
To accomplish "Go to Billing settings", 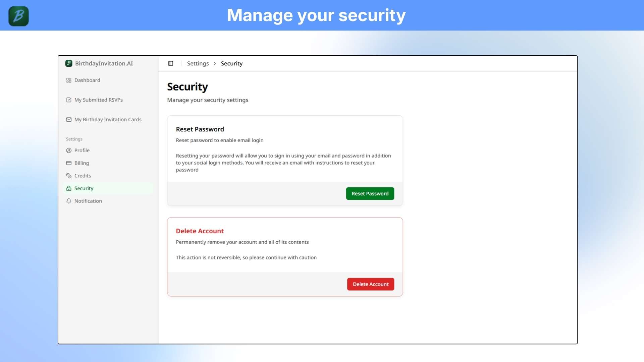I will 82,163.
